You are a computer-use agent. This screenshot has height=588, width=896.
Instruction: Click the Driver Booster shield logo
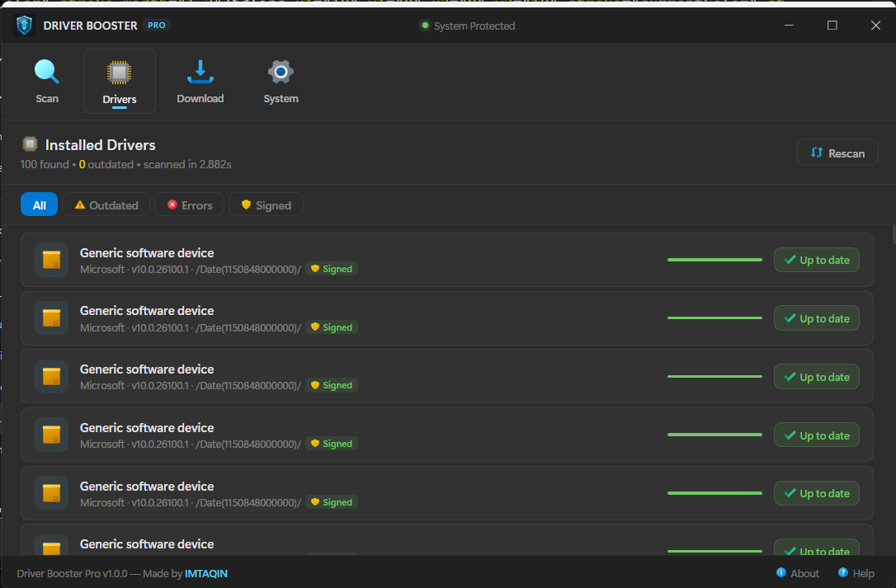(25, 26)
